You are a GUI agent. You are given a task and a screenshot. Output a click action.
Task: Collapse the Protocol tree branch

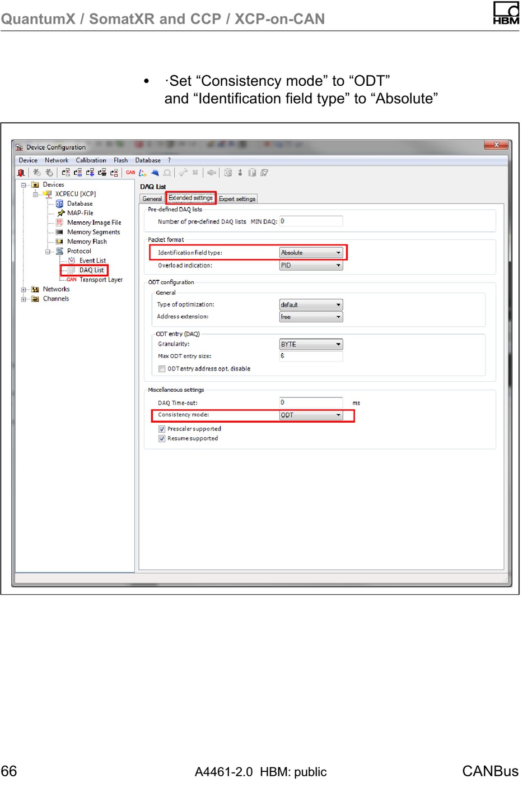(48, 251)
